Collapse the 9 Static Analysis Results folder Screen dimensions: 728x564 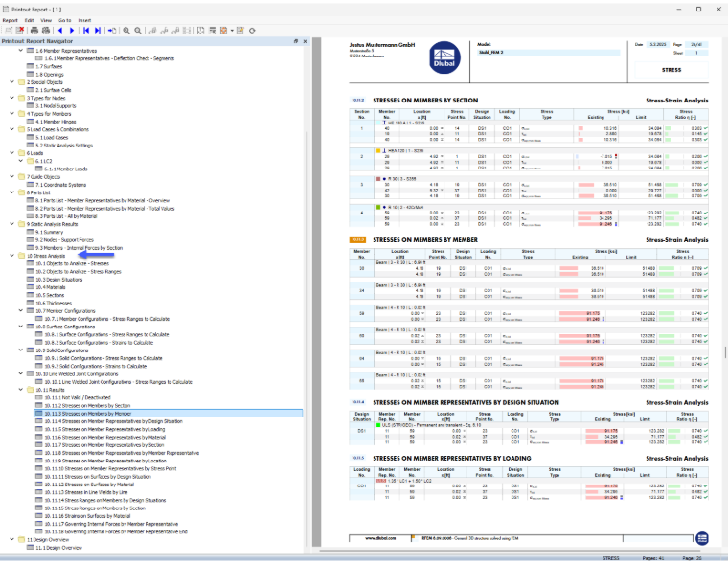click(x=12, y=224)
